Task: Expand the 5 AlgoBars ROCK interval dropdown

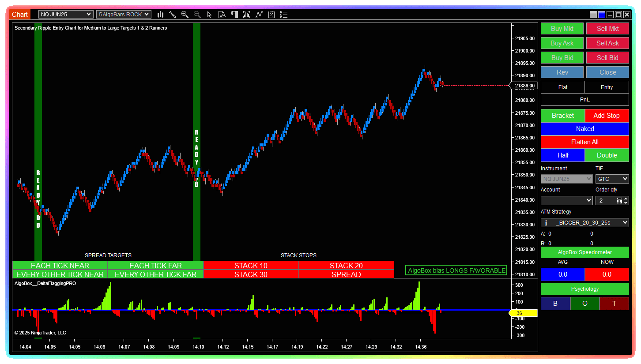Action: click(124, 15)
